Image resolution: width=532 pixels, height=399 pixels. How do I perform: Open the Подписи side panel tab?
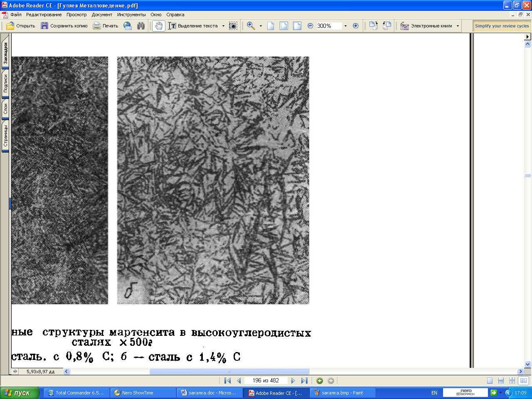point(5,84)
